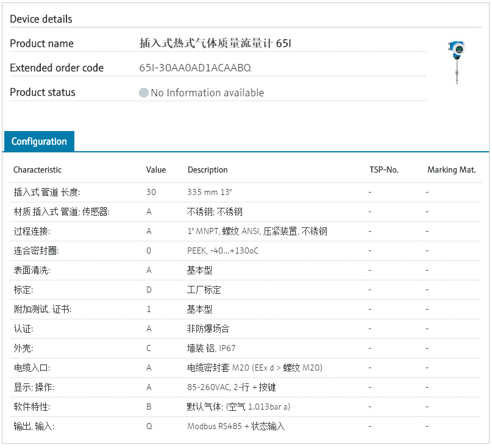Click description '85-260VAC, 2-行 + 按键'
Viewport: 492px width, 448px height.
232,387
